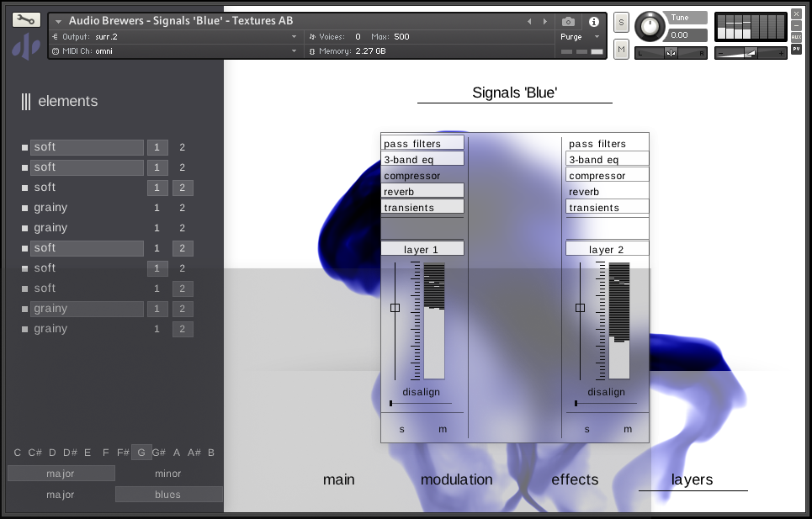Choose minor scale mode
The width and height of the screenshot is (812, 519).
click(168, 474)
